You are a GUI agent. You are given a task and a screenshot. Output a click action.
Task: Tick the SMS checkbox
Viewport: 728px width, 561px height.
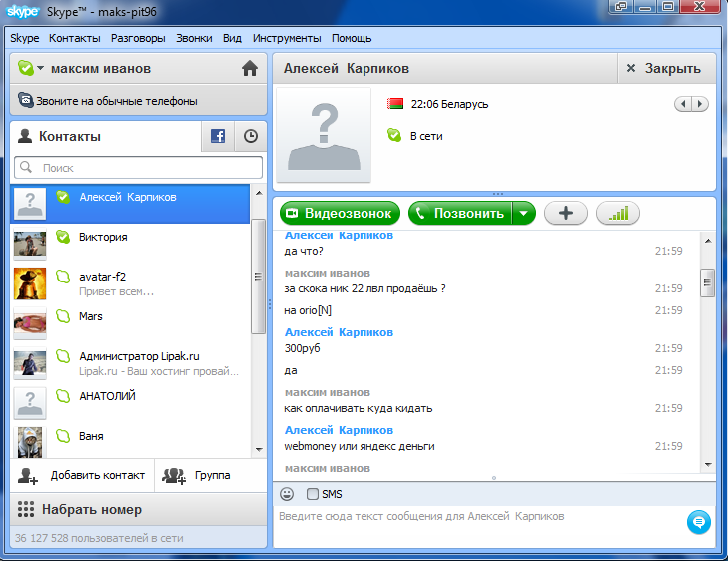tap(313, 494)
